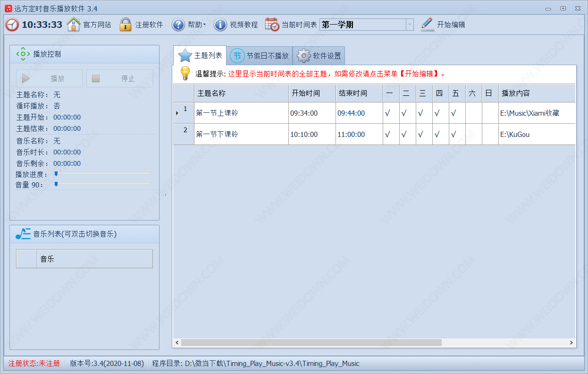Image resolution: width=588 pixels, height=374 pixels.
Task: Click the music note icon in 音乐列表 header
Action: (x=23, y=234)
